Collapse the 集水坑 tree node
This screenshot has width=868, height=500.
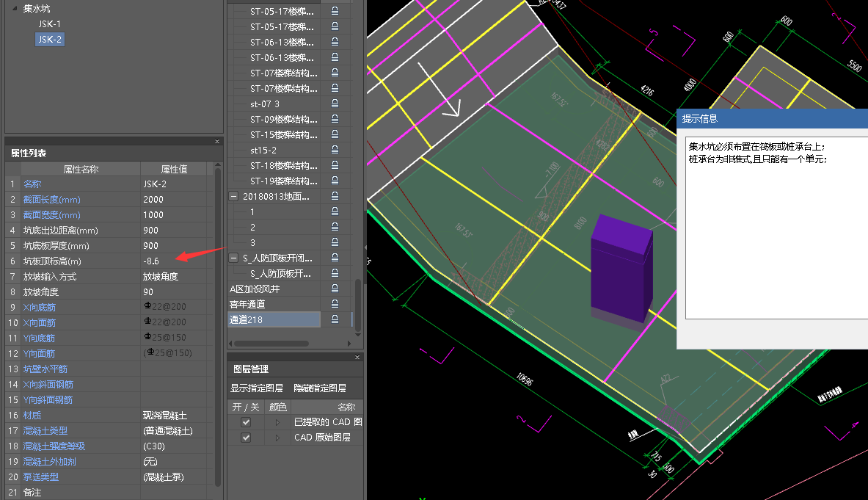[15, 8]
